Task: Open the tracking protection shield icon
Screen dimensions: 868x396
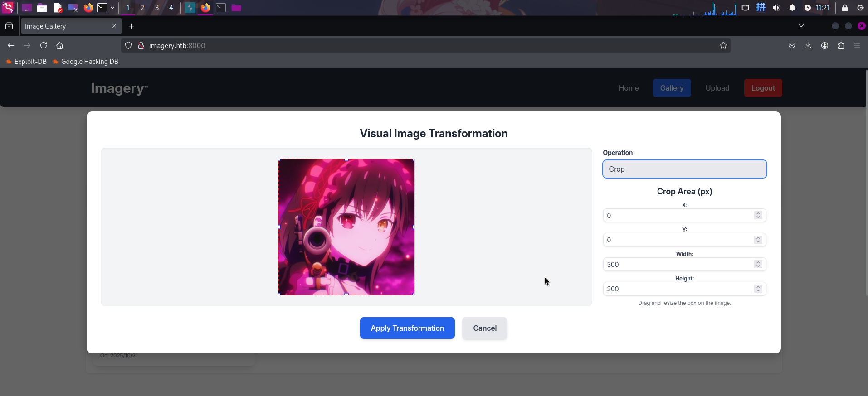Action: click(128, 45)
